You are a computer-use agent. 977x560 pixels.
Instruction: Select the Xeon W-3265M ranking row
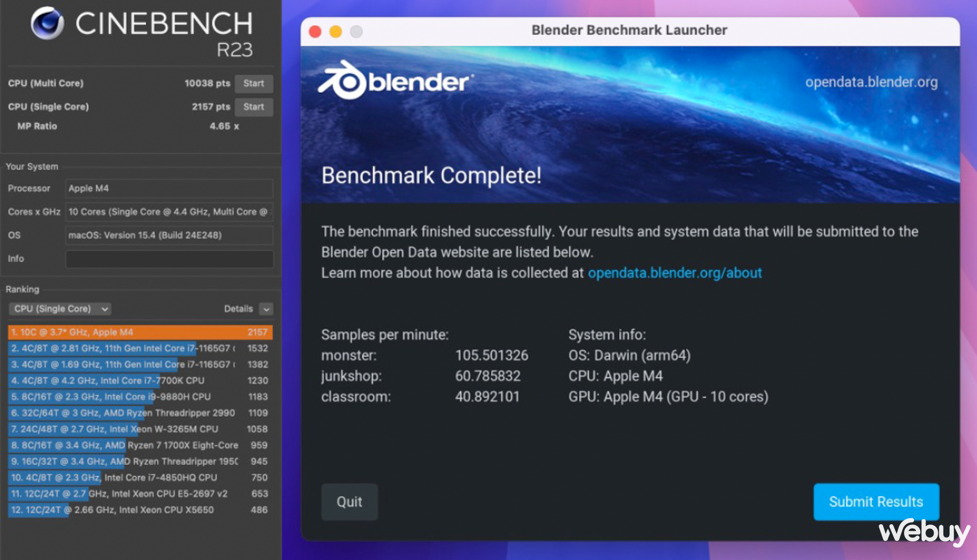pos(140,429)
